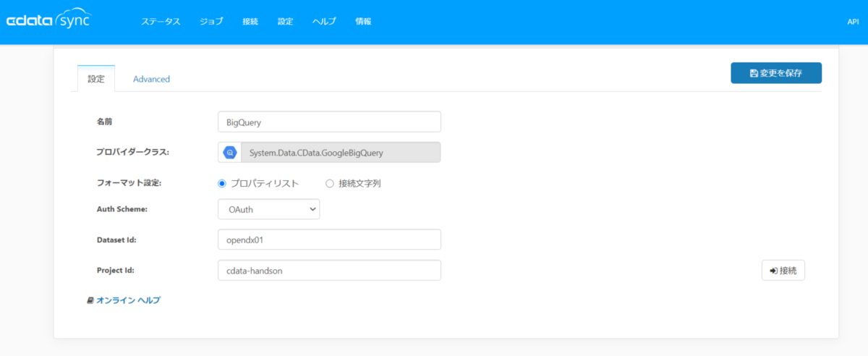Screen dimensions: 868x356
Task: Open the 情報 menu
Action: tap(363, 22)
